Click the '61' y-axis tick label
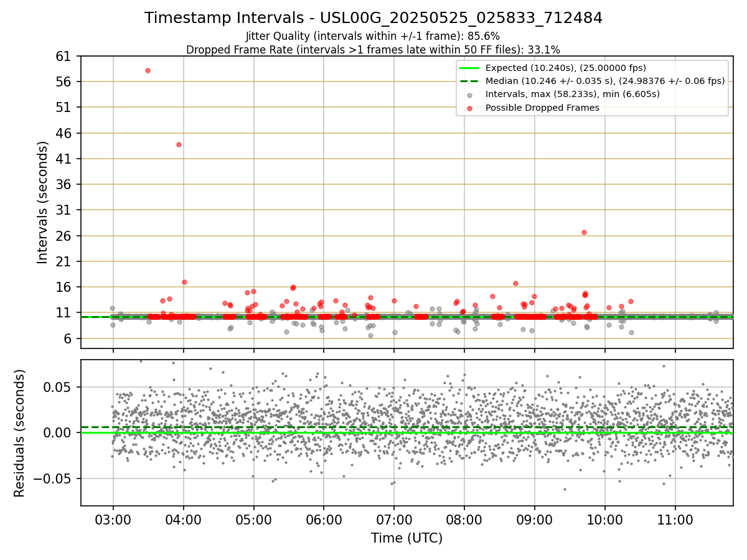Screen dimensions: 747x560 pos(64,57)
